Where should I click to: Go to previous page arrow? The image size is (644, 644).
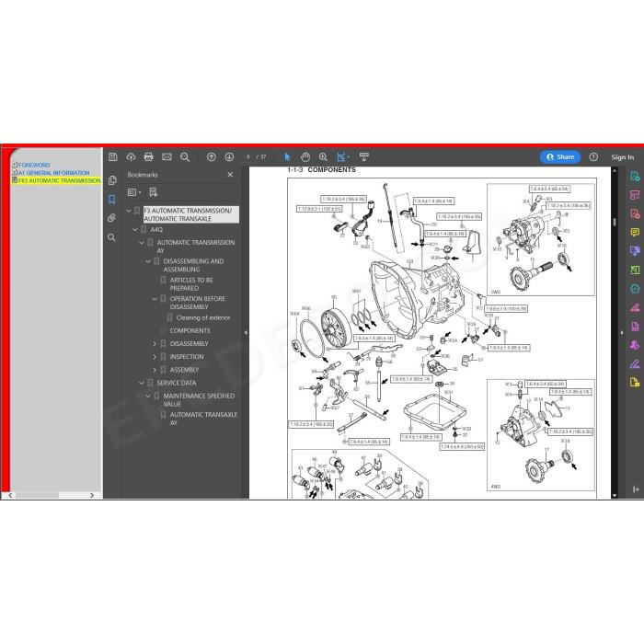point(211,157)
